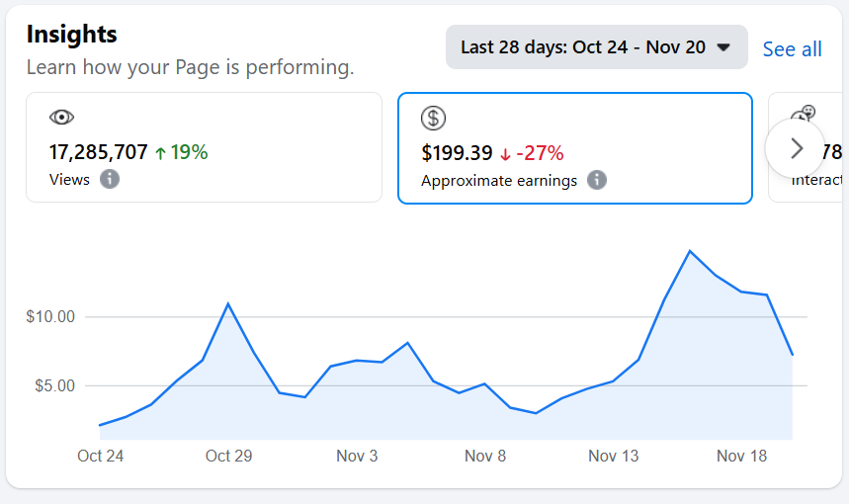Click the green up arrow by 19%
The height and width of the screenshot is (504, 849).
tap(160, 153)
